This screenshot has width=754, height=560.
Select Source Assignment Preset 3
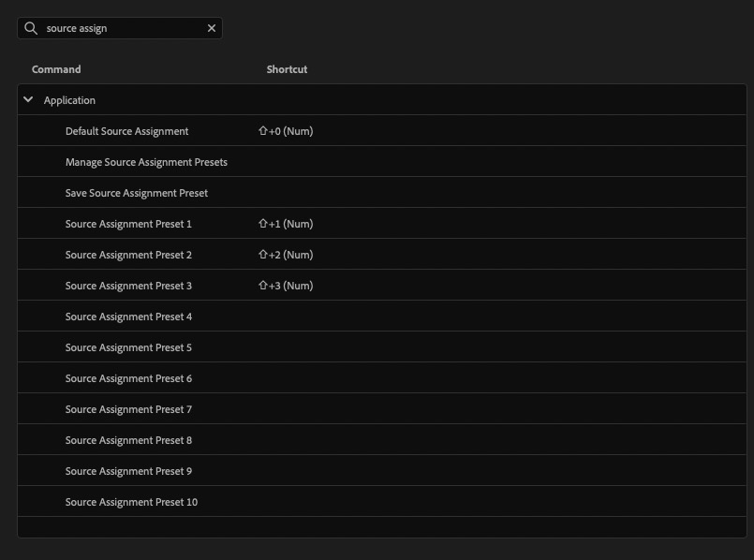128,286
